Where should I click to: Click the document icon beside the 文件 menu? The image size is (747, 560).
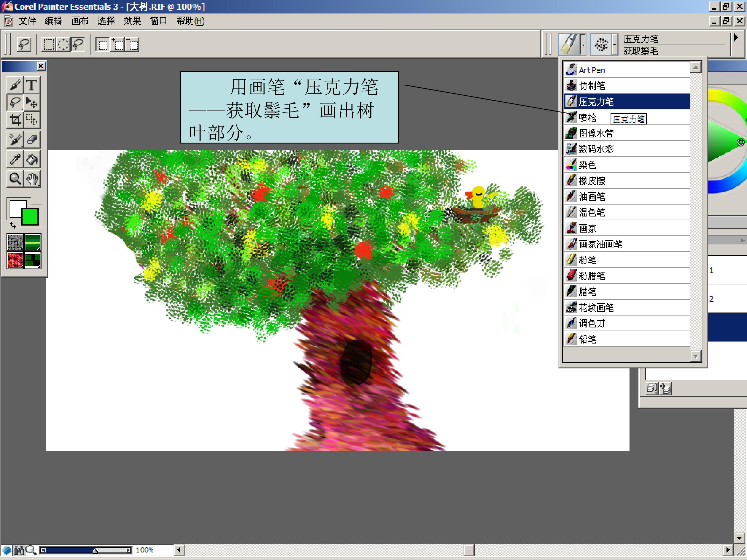point(9,21)
